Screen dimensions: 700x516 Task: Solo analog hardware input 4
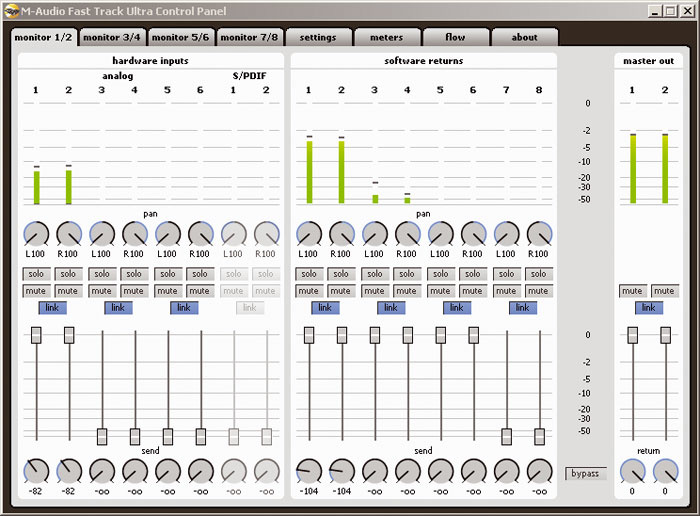pyautogui.click(x=134, y=274)
